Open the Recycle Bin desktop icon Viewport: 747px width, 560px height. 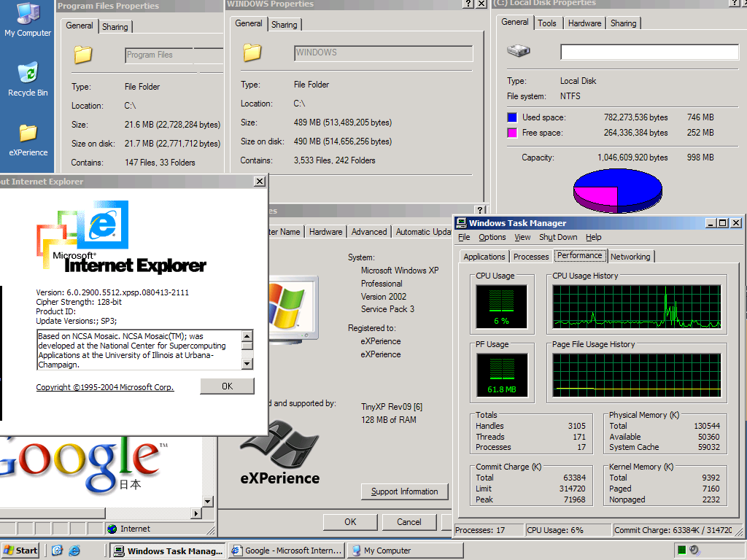tap(27, 71)
